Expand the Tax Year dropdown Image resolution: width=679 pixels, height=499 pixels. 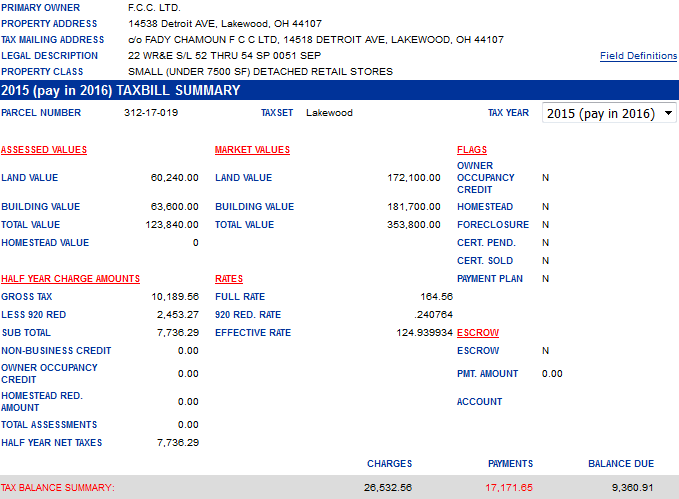click(x=610, y=114)
